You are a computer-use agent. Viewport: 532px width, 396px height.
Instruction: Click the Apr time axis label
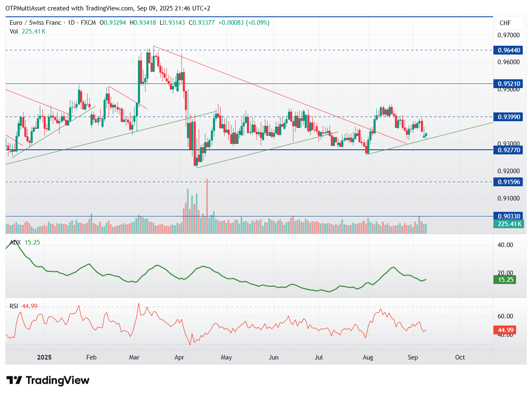point(179,357)
